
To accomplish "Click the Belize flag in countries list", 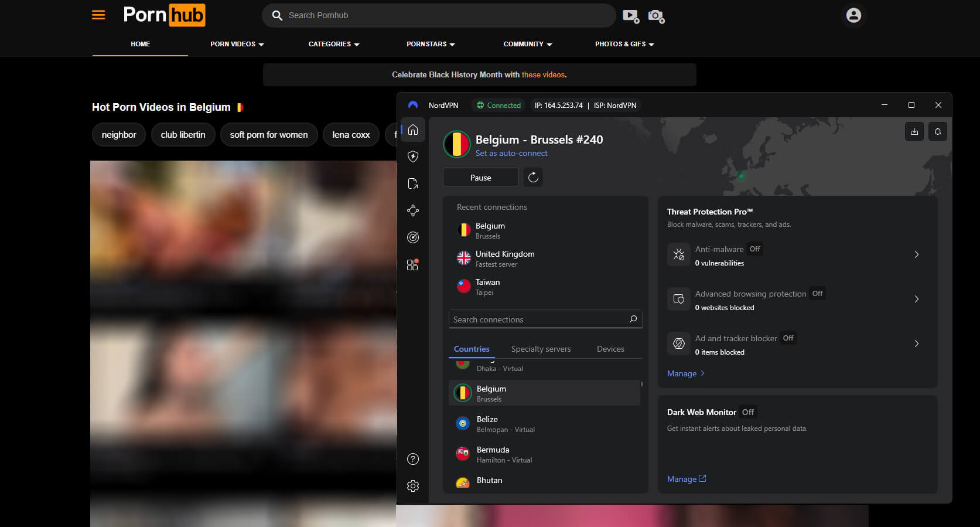I will 463,423.
